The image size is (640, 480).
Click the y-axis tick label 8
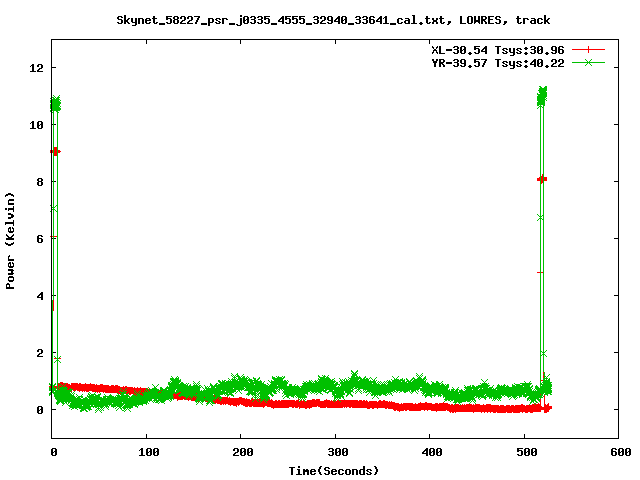click(40, 182)
